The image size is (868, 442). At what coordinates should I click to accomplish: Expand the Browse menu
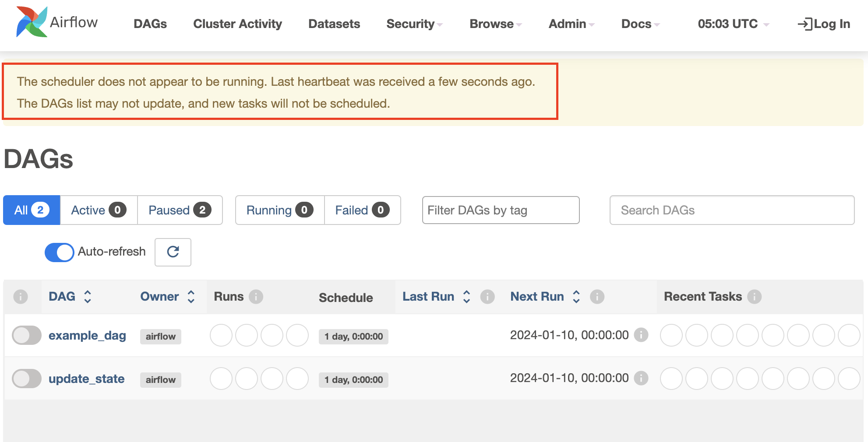[x=496, y=24]
